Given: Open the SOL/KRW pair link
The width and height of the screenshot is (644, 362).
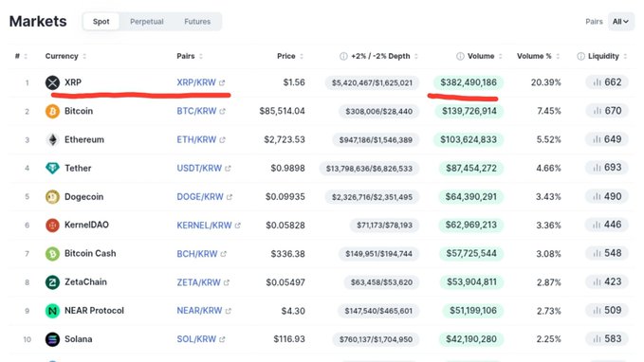Looking at the screenshot, I should point(196,339).
